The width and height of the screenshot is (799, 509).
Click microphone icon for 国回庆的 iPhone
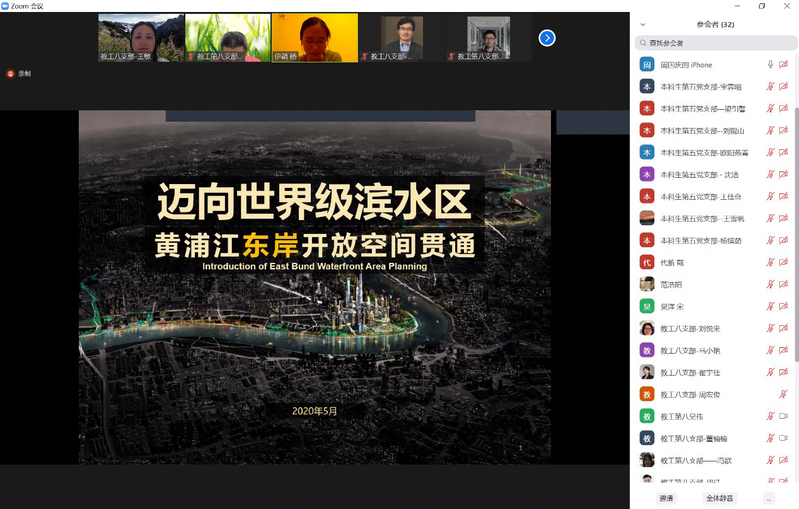tap(770, 65)
